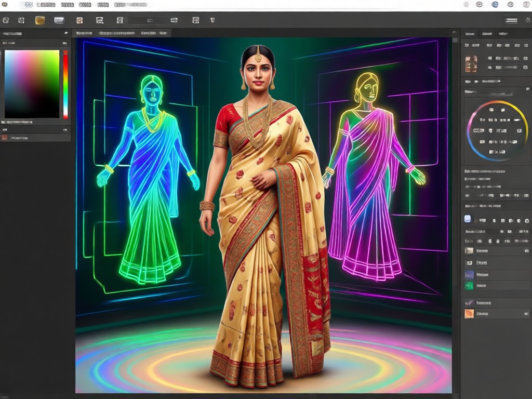
Task: Select the third tab in the right panel
Action: [x=503, y=34]
